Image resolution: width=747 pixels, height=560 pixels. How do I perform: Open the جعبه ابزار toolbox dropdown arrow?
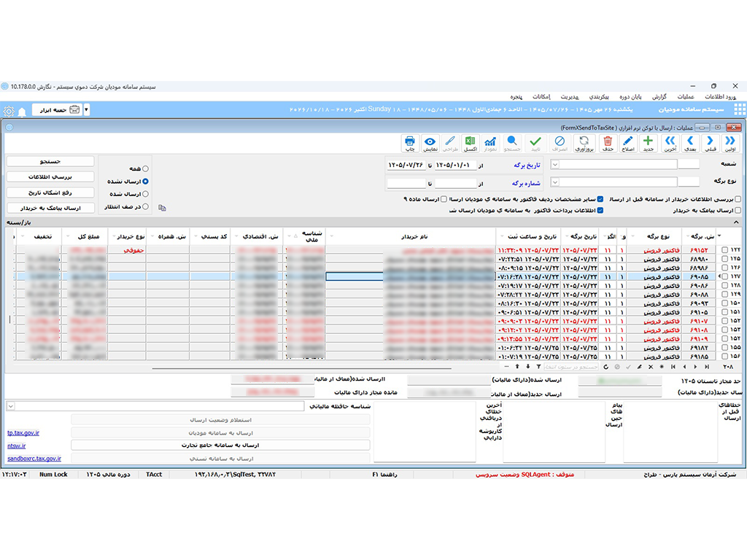tap(86, 110)
